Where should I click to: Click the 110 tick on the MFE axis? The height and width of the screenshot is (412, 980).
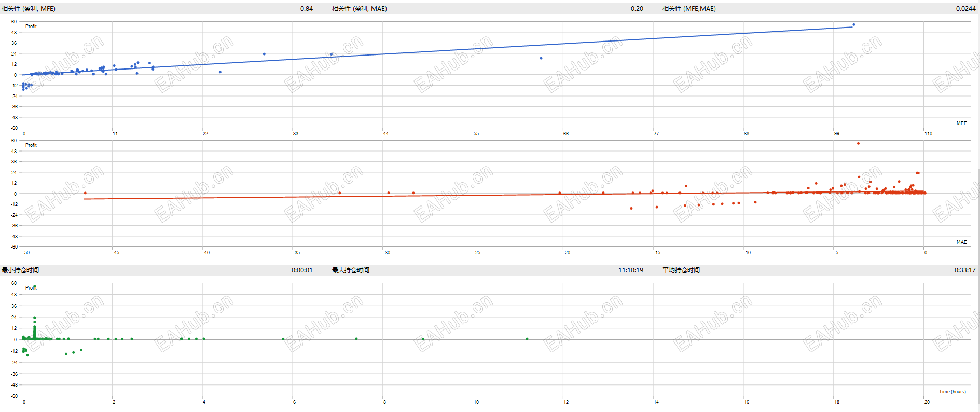(928, 134)
